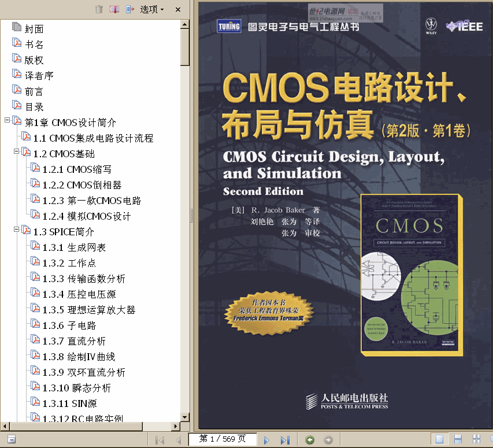Open the 目录 bookmark

tap(34, 107)
